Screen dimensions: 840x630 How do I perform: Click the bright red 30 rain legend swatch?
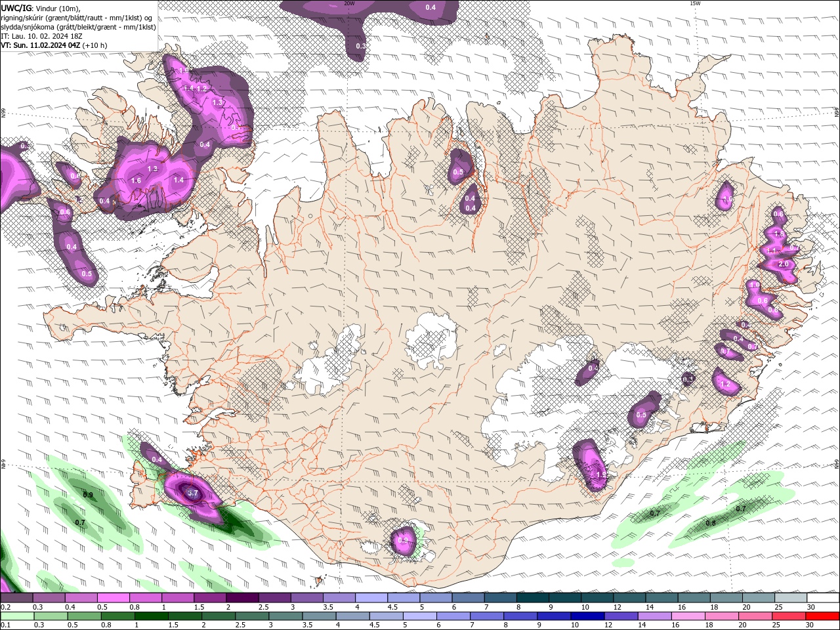(822, 616)
